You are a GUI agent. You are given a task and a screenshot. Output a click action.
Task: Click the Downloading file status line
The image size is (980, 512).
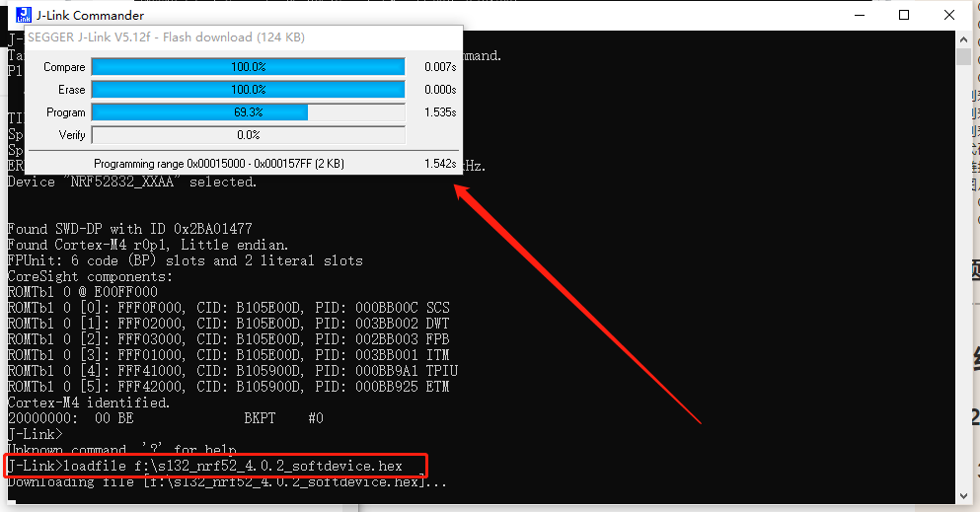(x=228, y=482)
